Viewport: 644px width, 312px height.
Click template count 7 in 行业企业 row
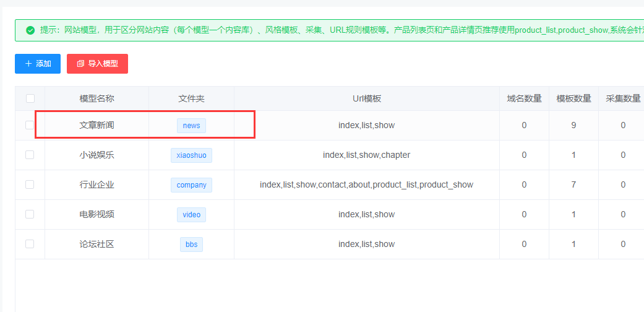point(573,184)
